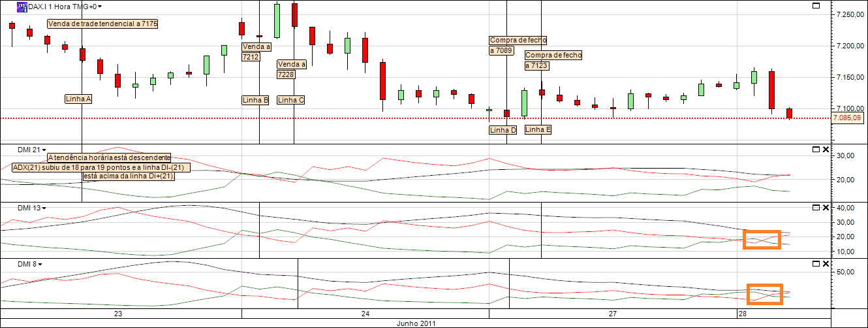Click the '7228' annotation box
The height and width of the screenshot is (328, 868).
tap(286, 74)
